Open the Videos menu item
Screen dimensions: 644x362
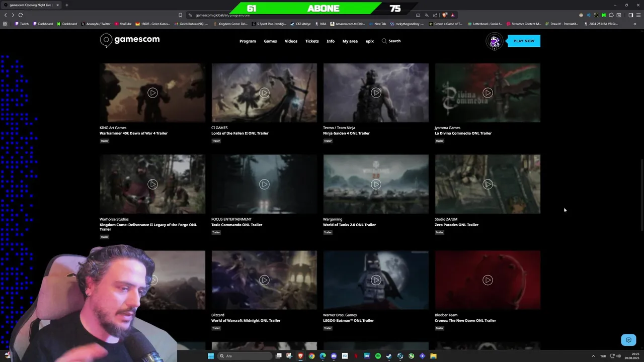click(291, 41)
